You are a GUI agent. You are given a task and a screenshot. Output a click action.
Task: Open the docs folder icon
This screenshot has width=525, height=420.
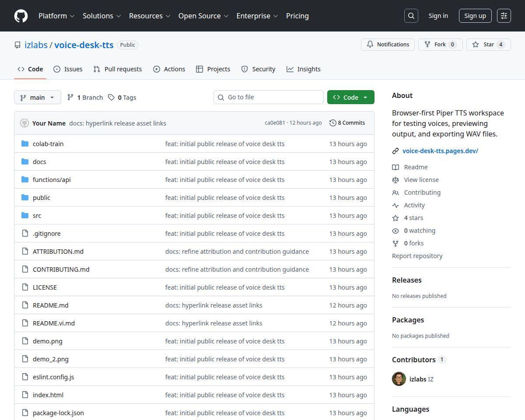coord(25,161)
